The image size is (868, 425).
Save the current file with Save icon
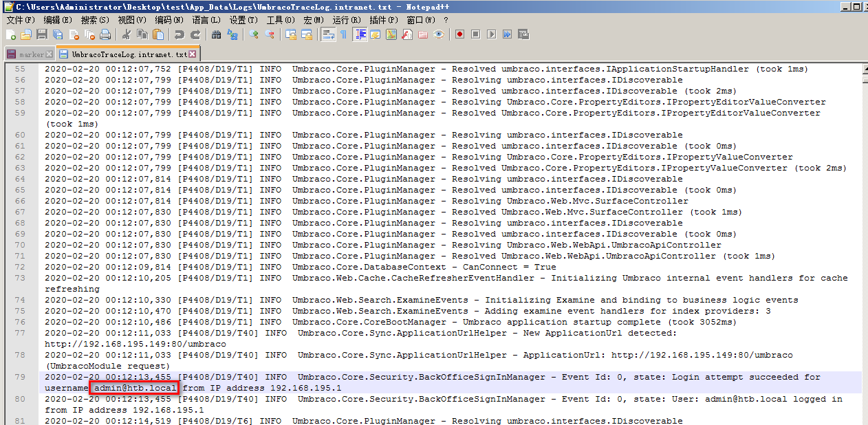42,34
